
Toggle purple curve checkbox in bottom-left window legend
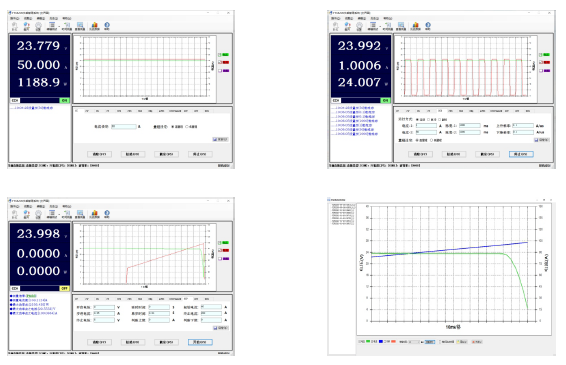[x=220, y=259]
